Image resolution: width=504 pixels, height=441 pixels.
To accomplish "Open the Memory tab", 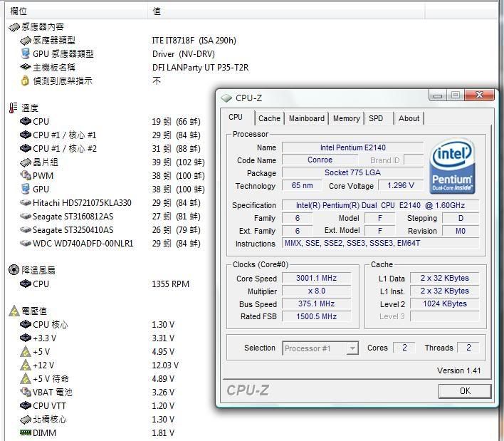I will click(347, 118).
